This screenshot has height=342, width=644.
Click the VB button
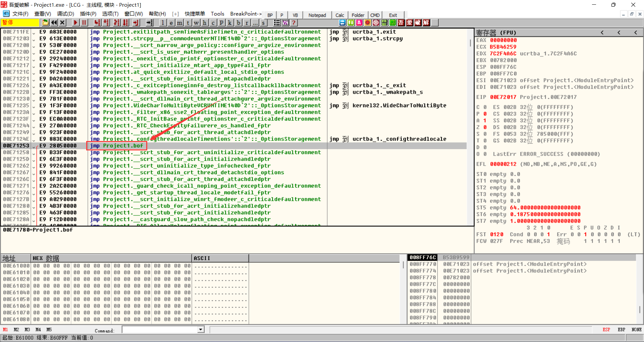(295, 15)
